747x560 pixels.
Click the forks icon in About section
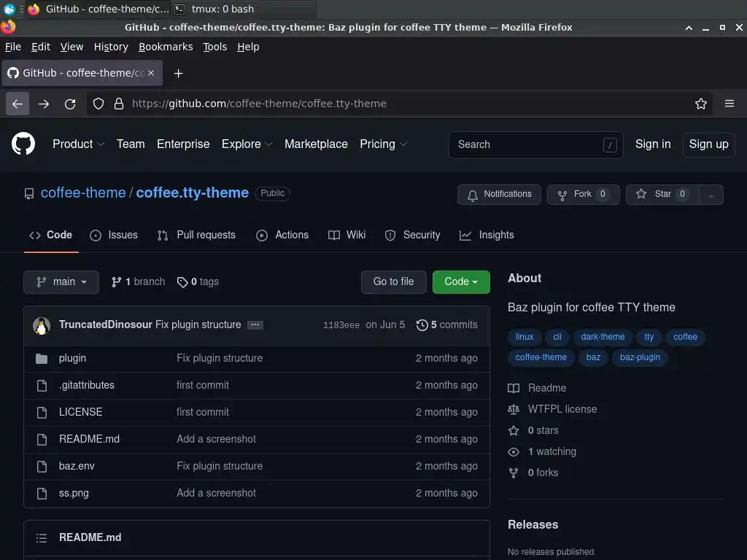tap(514, 472)
